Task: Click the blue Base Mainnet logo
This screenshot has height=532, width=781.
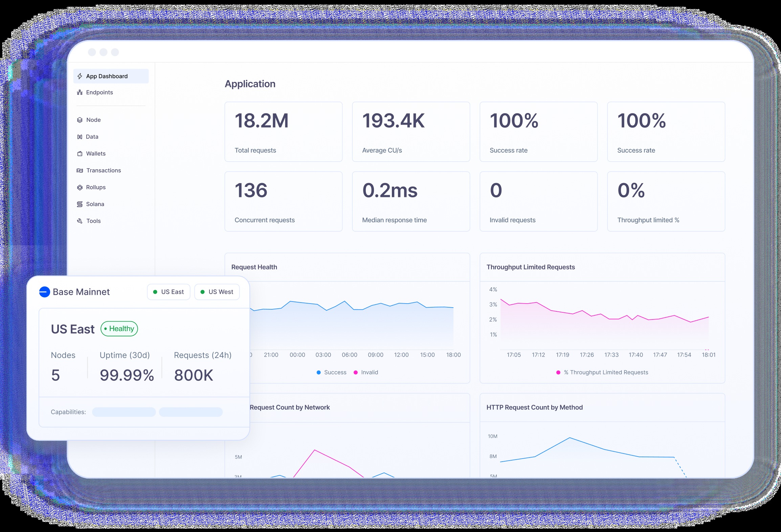Action: [45, 292]
